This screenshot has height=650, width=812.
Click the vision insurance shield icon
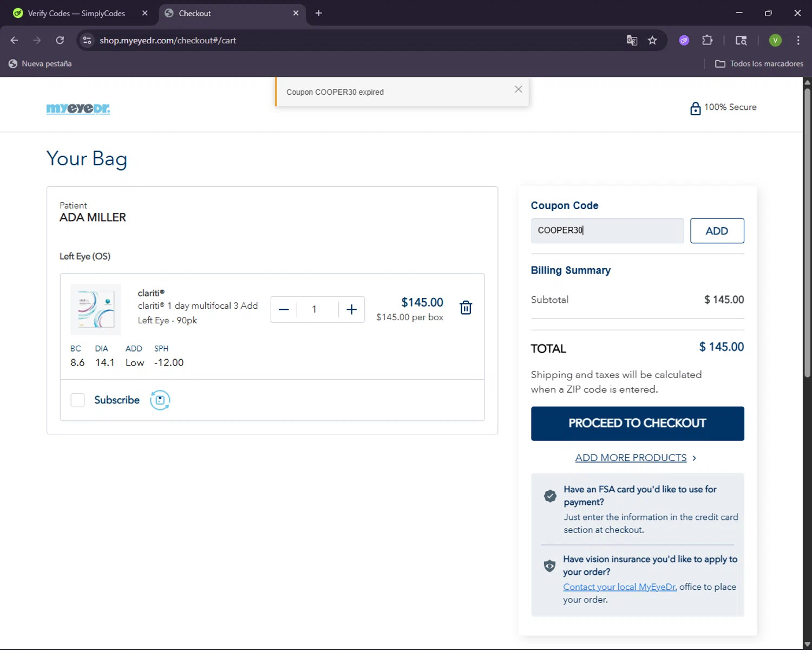coord(549,566)
